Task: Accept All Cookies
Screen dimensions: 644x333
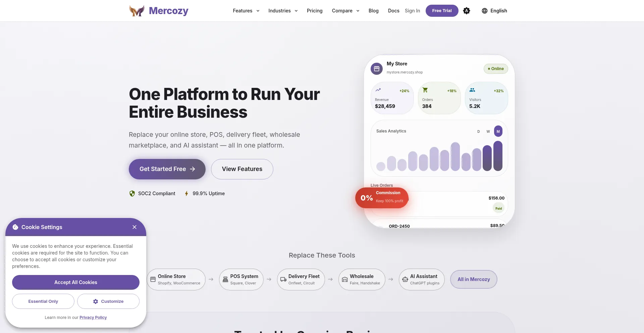Action: click(76, 282)
